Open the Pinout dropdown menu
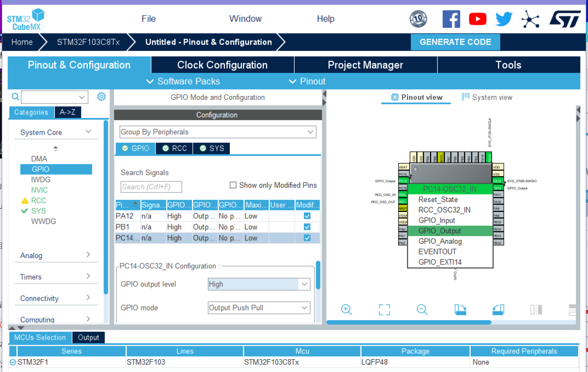Viewport: 588px width, 372px height. pos(307,81)
